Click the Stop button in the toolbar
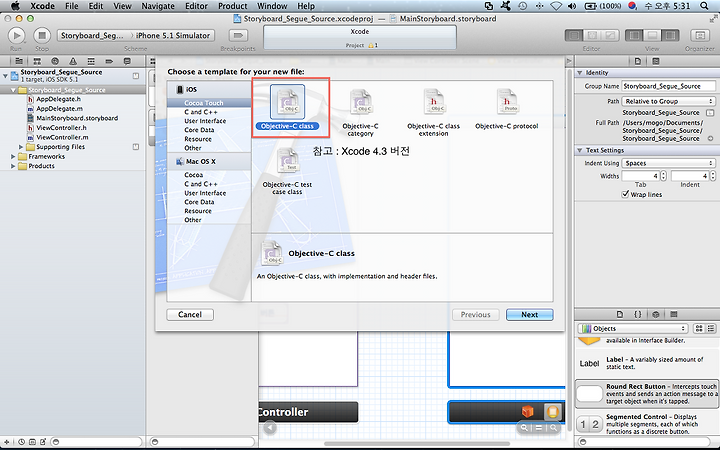 pyautogui.click(x=42, y=35)
